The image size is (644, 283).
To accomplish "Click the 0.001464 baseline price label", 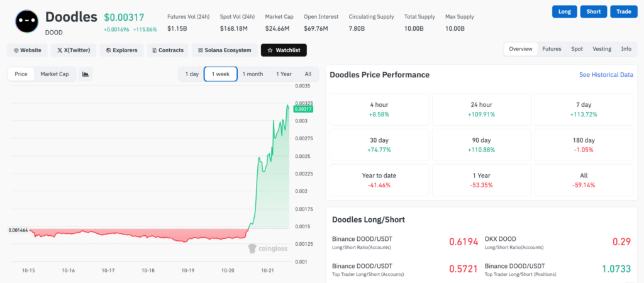I will tap(18, 230).
